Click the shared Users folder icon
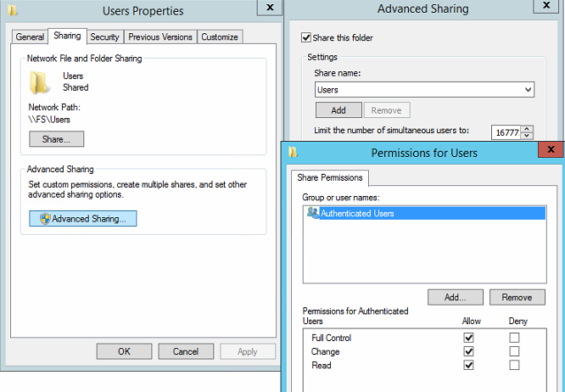 coord(39,82)
